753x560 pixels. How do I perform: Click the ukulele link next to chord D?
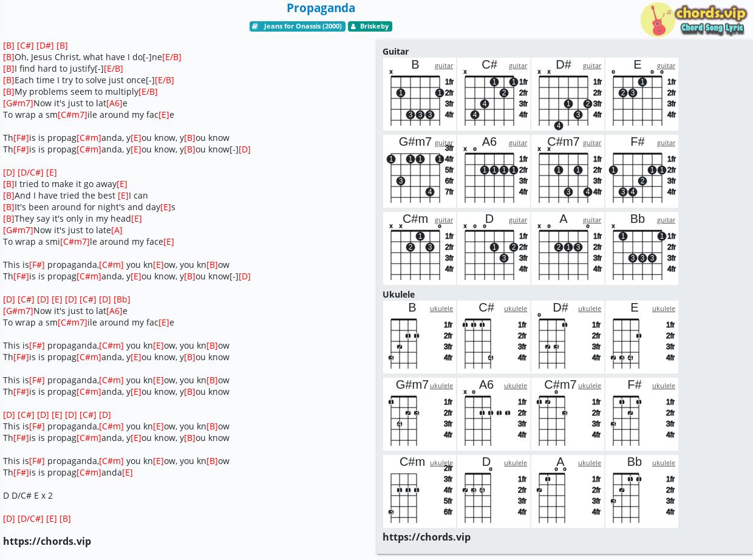coord(516,463)
